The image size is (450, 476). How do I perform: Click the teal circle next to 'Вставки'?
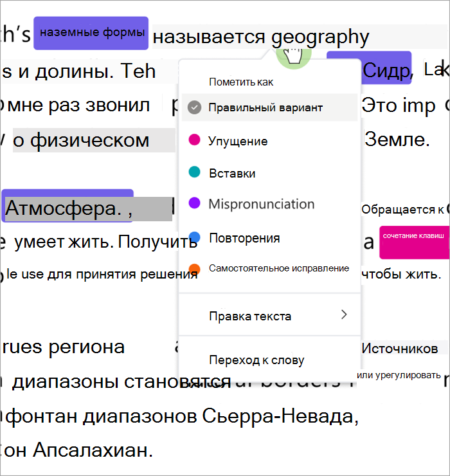pos(194,172)
